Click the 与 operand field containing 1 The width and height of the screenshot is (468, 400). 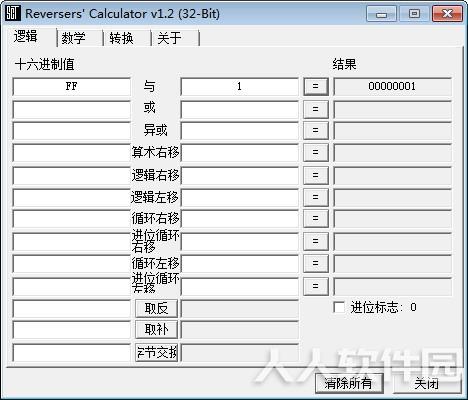pos(239,87)
